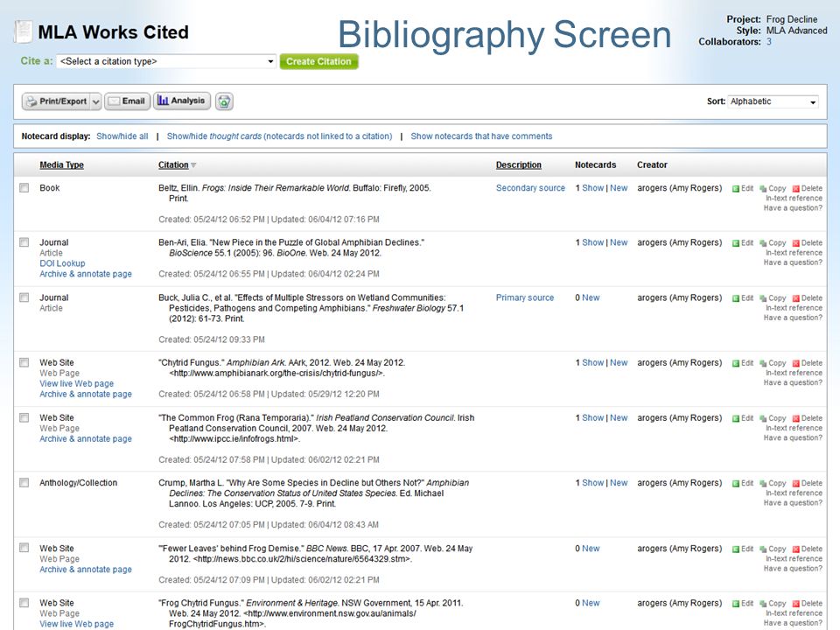Click the Notecards column header text
The width and height of the screenshot is (840, 630).
595,165
